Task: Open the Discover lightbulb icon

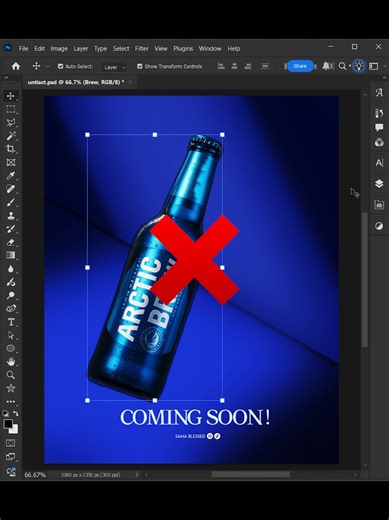Action: [359, 66]
